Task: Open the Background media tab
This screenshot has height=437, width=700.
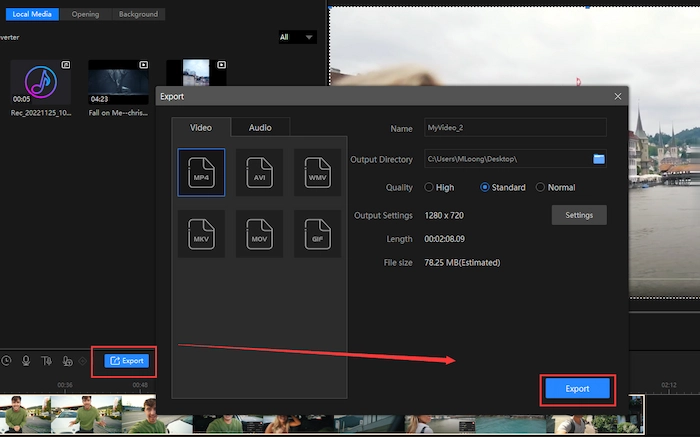Action: point(138,14)
